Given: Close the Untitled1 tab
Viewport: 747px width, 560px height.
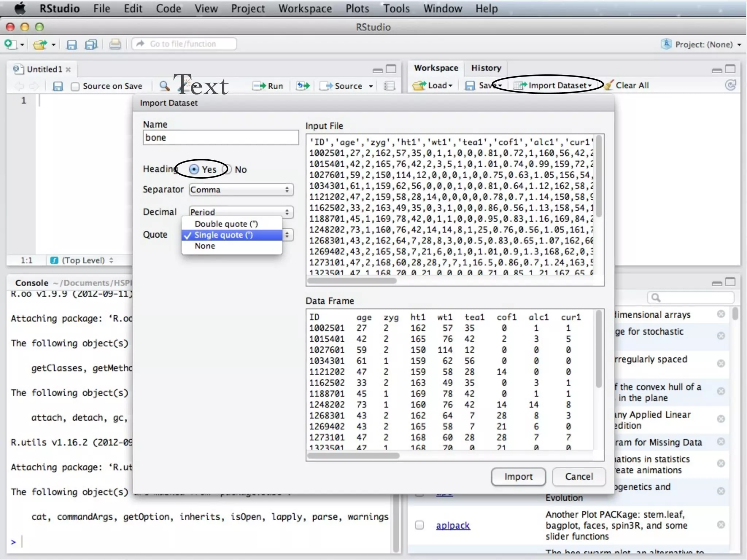Looking at the screenshot, I should [68, 69].
